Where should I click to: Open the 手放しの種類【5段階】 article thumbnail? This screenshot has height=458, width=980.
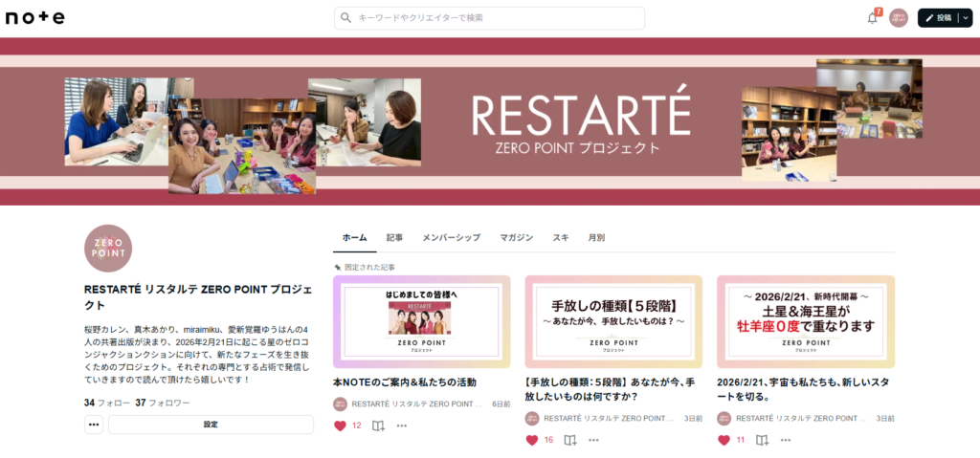pyautogui.click(x=613, y=322)
